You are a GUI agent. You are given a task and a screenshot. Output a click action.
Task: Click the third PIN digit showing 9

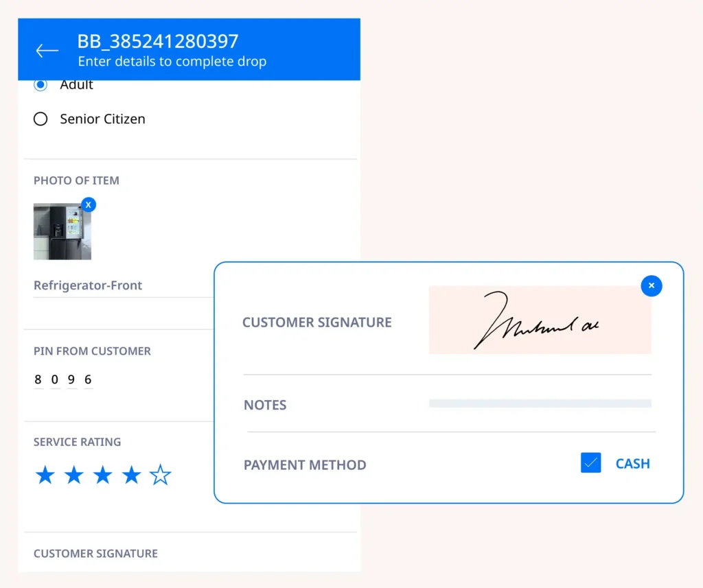tap(71, 380)
